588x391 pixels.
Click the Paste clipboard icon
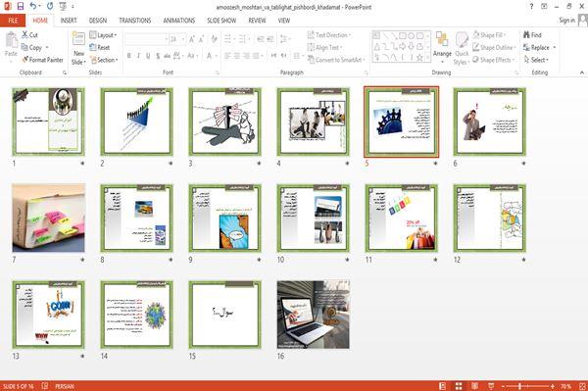11,40
